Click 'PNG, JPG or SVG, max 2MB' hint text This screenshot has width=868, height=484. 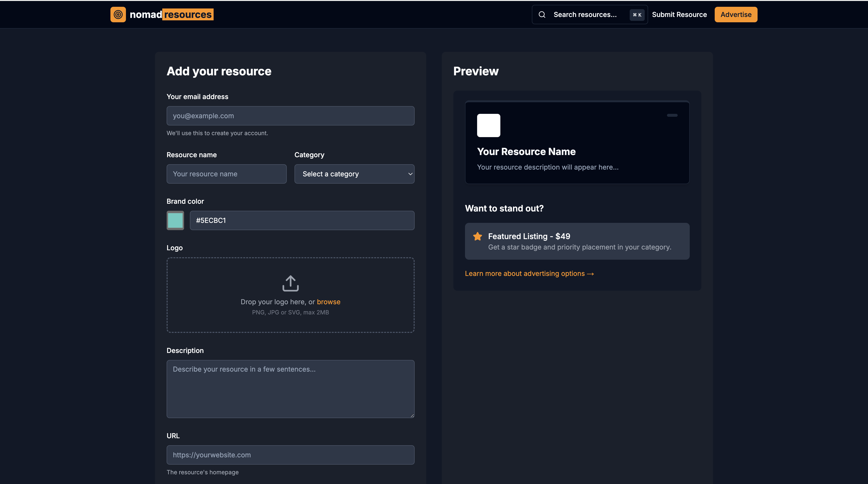(x=290, y=312)
